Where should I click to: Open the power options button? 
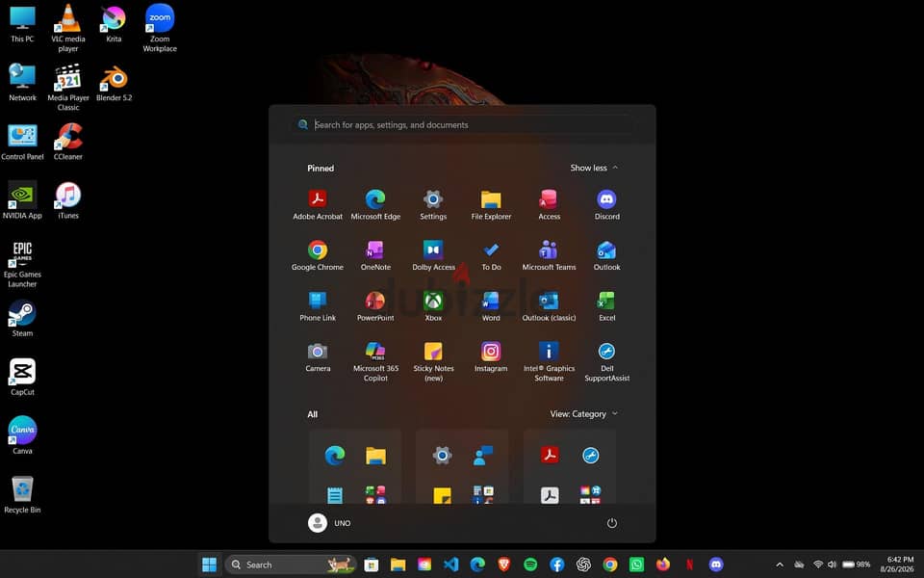click(612, 522)
